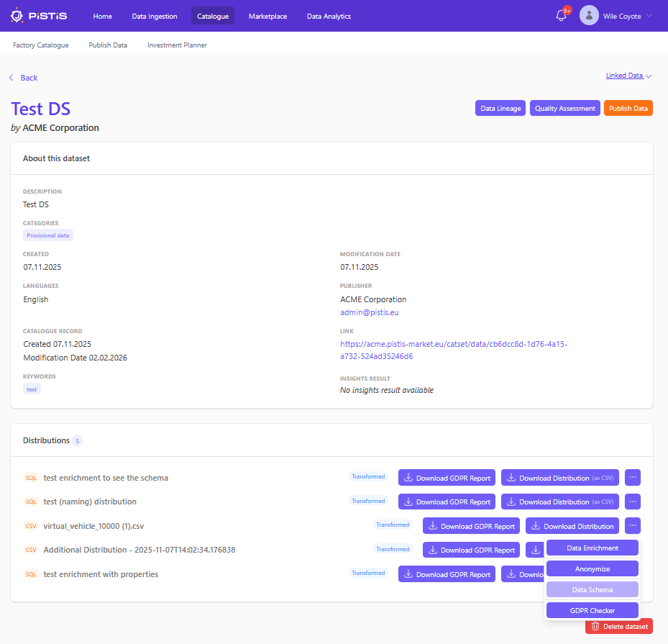Click download icon for Additional Distribution's distribution

535,550
